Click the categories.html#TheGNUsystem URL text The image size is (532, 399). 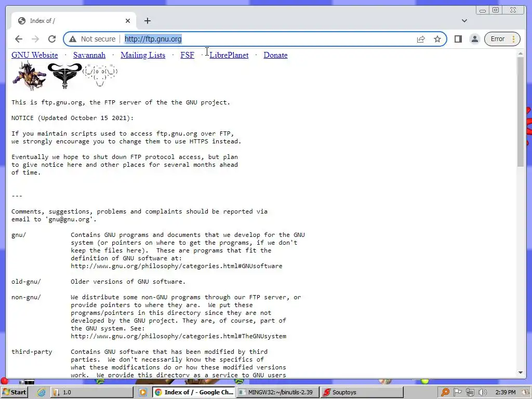coord(179,336)
